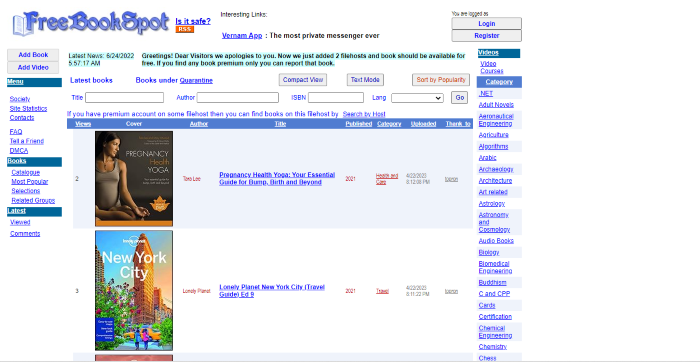Sort by Views column header

click(83, 124)
